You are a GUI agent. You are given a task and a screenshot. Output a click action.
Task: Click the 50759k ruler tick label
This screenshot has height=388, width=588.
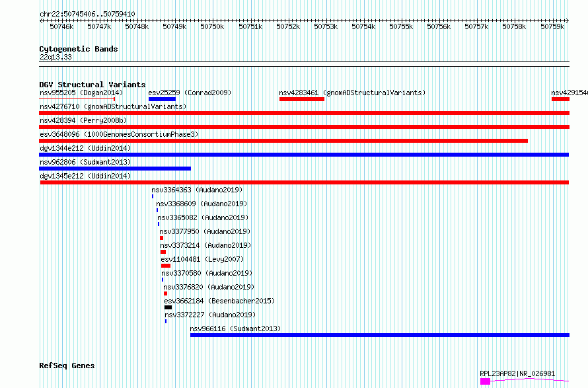[x=552, y=26]
